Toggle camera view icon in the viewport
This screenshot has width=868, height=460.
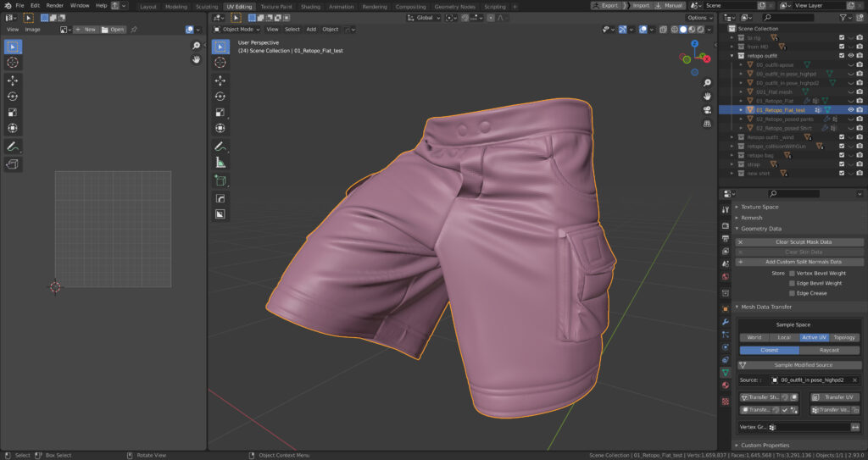(x=707, y=109)
